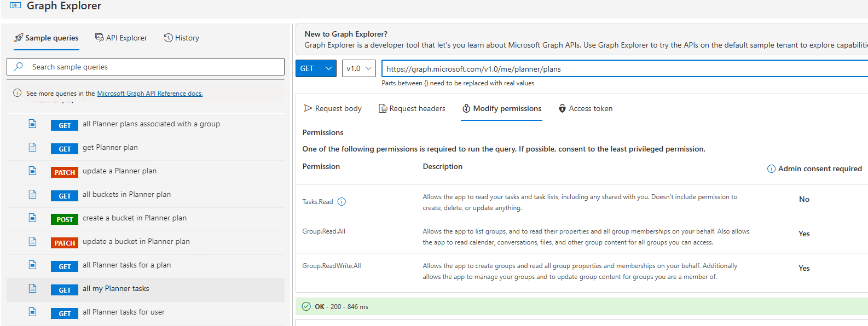
Task: Click info icon beside See more queries
Action: (18, 93)
